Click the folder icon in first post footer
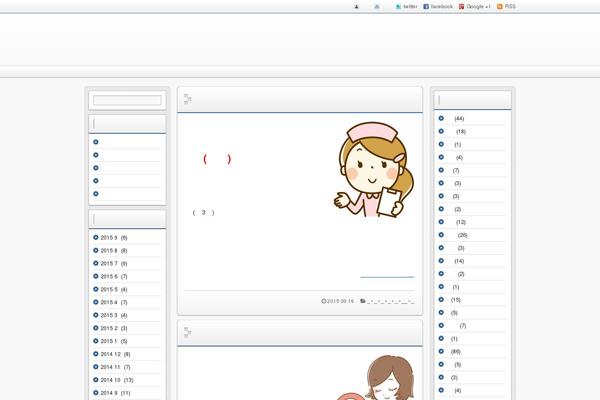This screenshot has width=600, height=400. pos(362,301)
